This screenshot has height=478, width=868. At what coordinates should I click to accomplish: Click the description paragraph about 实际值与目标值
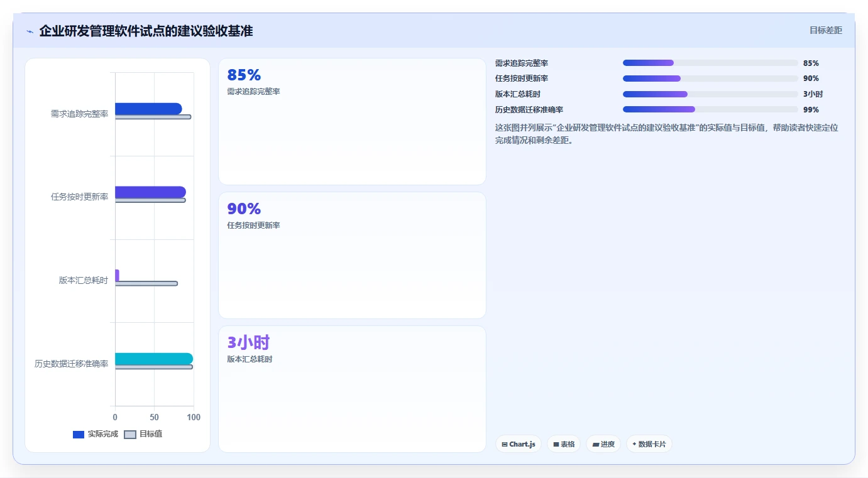point(667,134)
